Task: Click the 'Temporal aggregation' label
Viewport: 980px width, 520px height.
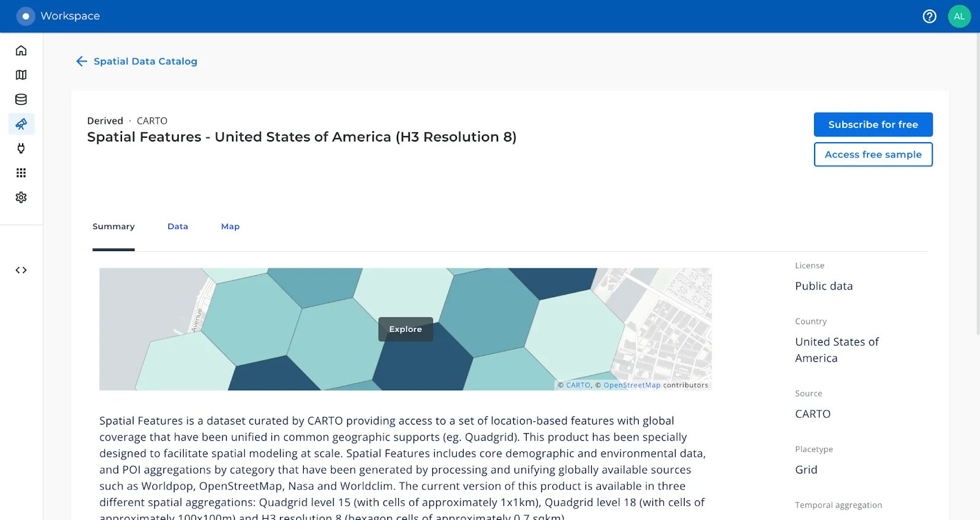Action: (x=839, y=505)
